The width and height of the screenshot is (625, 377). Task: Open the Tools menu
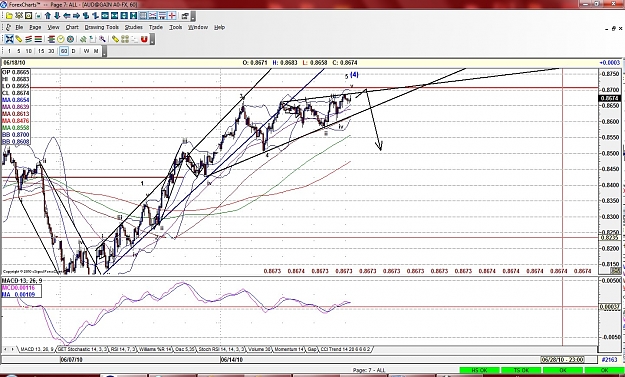[x=175, y=27]
